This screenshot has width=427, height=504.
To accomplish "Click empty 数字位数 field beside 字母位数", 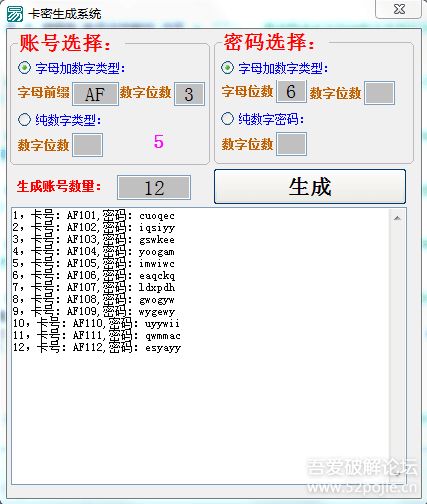I will coord(380,93).
